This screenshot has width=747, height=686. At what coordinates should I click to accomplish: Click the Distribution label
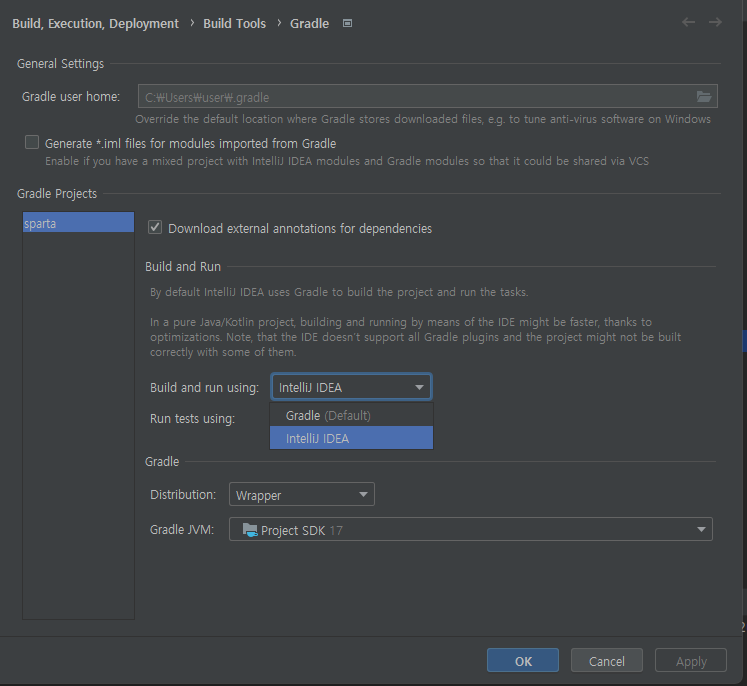tap(183, 494)
